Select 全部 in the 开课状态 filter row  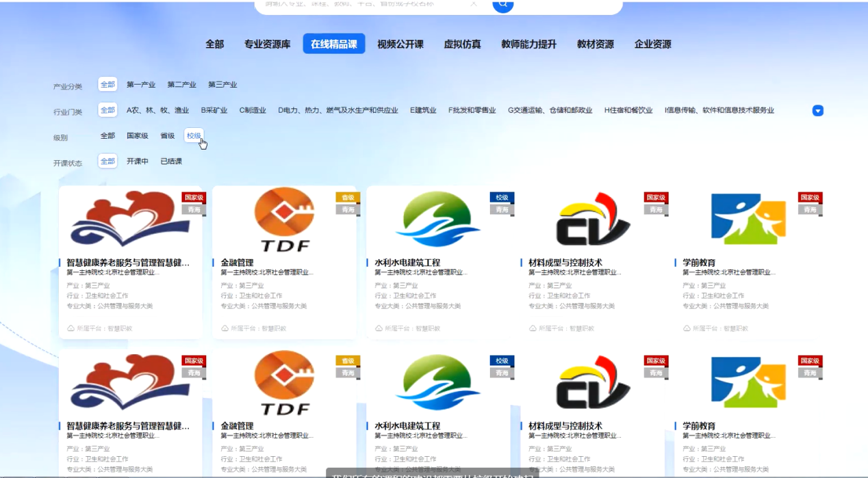(x=107, y=161)
